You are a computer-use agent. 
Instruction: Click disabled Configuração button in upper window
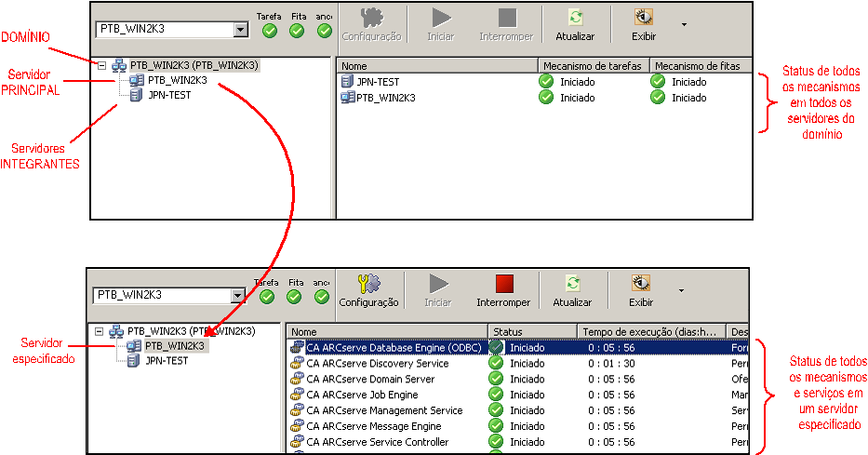click(371, 25)
